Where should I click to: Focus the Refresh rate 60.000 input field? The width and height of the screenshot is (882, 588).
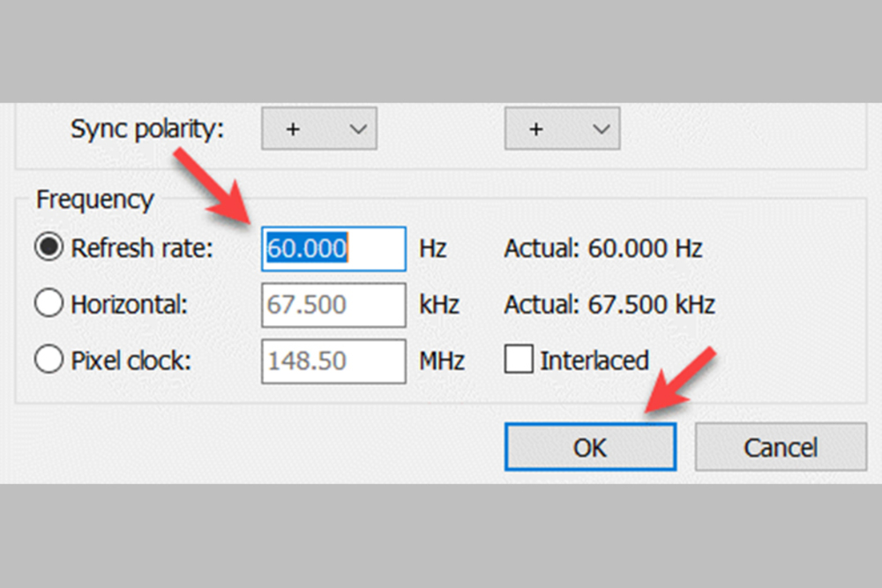[x=333, y=249]
